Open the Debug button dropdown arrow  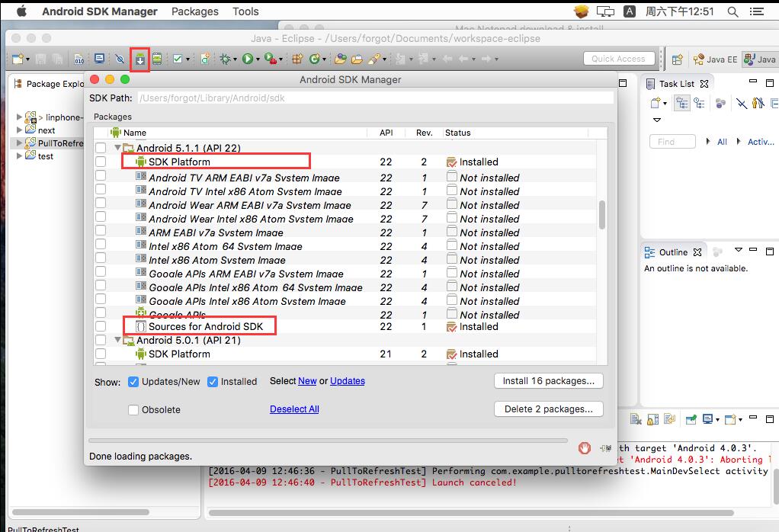[235, 59]
